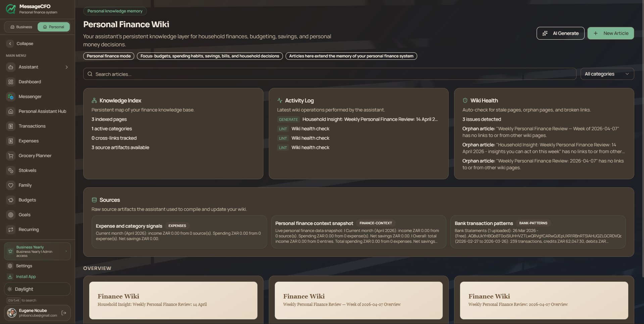Open the Messenger section
644x324 pixels.
click(x=30, y=96)
